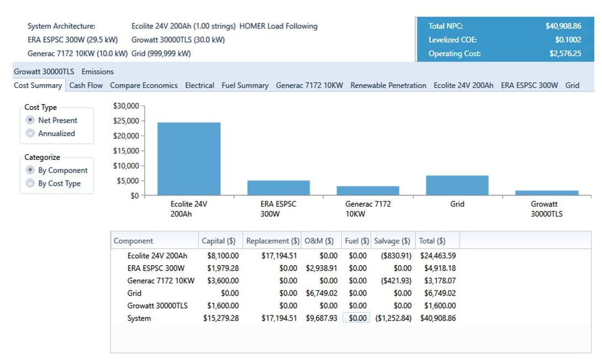The height and width of the screenshot is (364, 602).
Task: Click the Growatt 30000TLS chart bar
Action: pyautogui.click(x=547, y=193)
